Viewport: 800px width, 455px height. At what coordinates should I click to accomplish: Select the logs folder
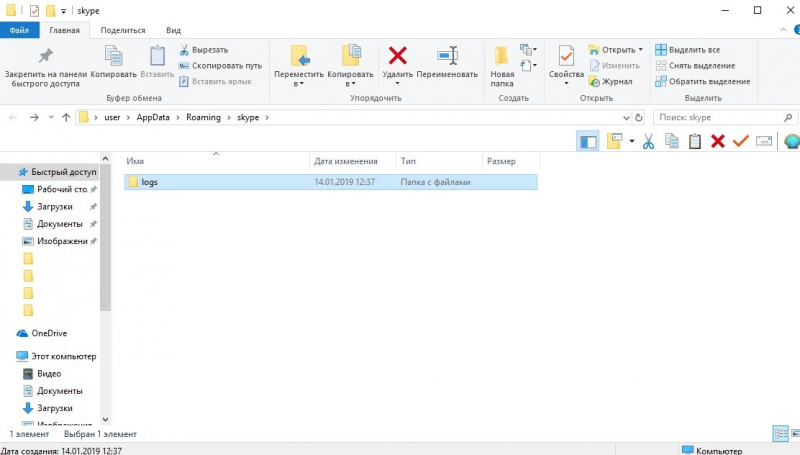(331, 182)
